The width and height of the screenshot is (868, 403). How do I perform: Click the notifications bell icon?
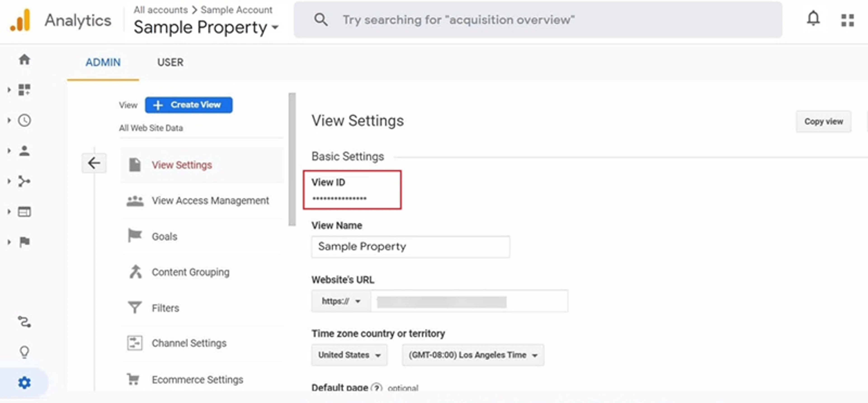point(813,19)
